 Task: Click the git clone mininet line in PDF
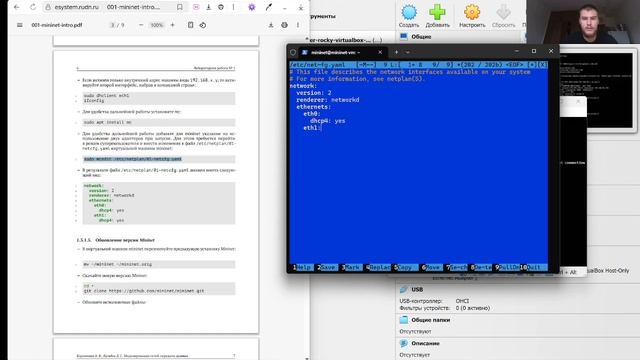click(144, 291)
